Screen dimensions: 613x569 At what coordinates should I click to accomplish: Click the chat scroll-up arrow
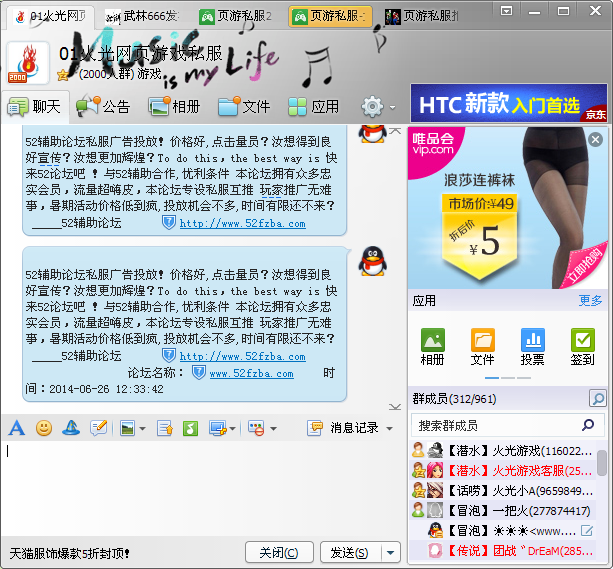pyautogui.click(x=395, y=131)
